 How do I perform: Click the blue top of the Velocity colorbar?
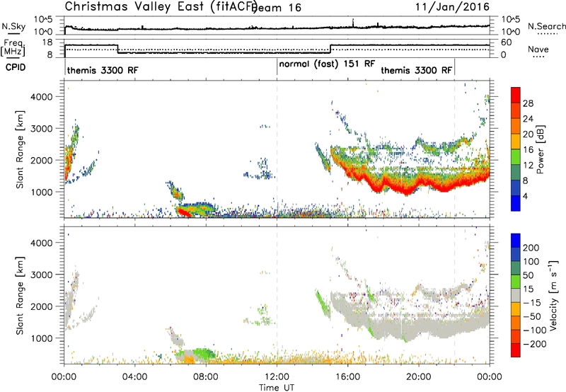point(516,240)
